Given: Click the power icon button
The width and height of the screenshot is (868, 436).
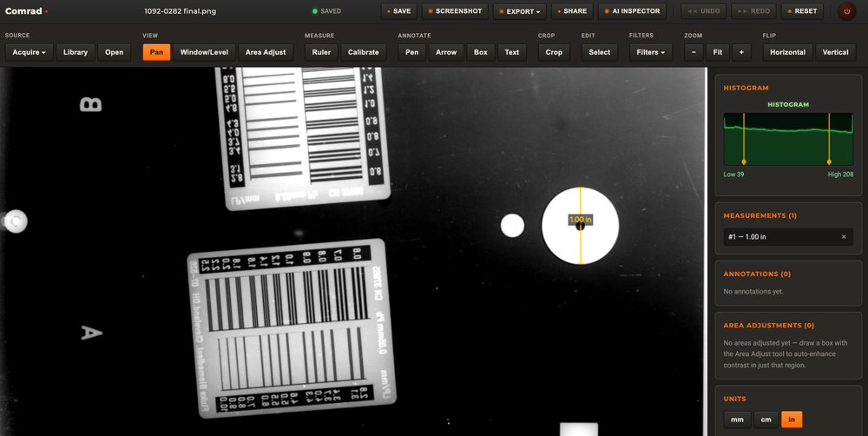Looking at the screenshot, I should tap(846, 11).
